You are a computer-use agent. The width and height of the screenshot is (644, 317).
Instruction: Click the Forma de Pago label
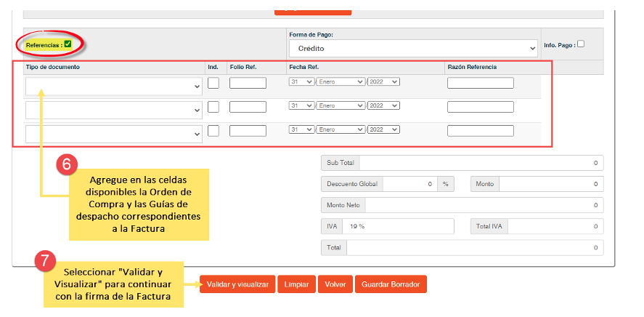point(311,35)
